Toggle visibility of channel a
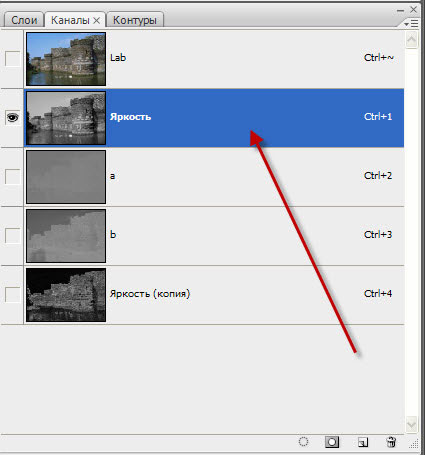The height and width of the screenshot is (455, 425). coord(12,177)
